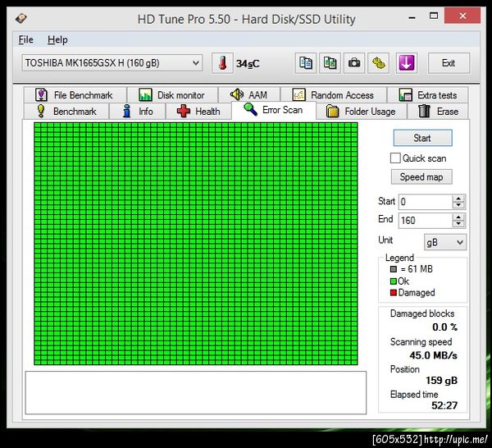492x448 pixels.
Task: Open the Info tab
Action: coord(138,111)
